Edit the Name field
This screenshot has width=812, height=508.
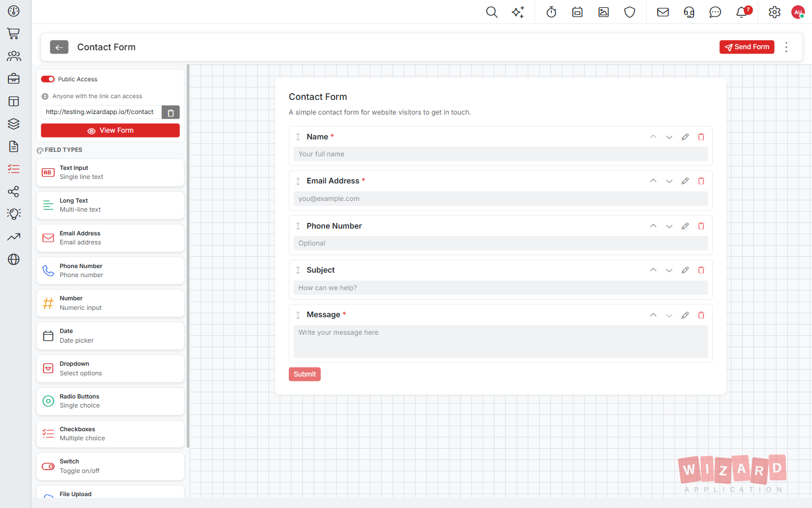click(x=685, y=137)
